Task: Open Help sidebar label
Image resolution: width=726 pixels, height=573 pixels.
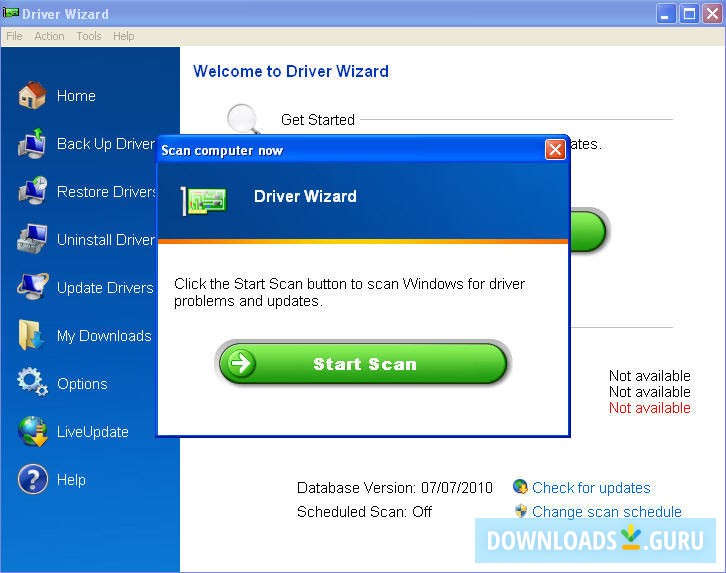Action: 71,480
